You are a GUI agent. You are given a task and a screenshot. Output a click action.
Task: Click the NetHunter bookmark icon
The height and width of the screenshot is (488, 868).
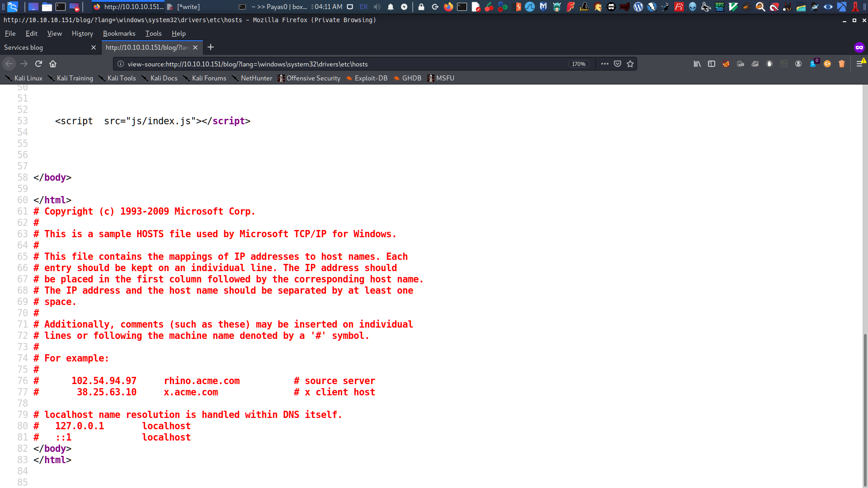[x=236, y=78]
